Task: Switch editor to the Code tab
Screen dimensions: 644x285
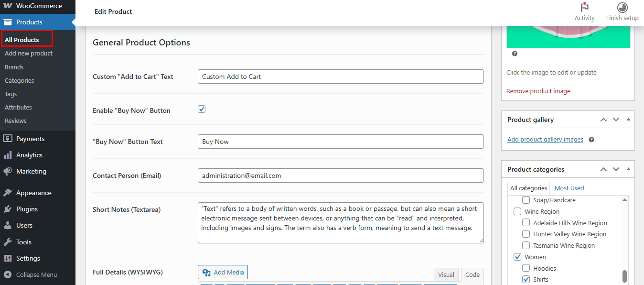Action: [472, 274]
